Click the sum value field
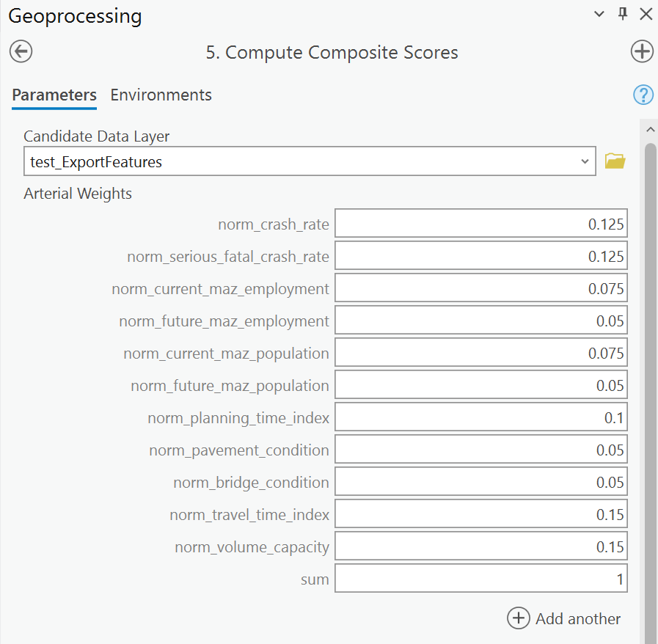This screenshot has width=658, height=644. (x=480, y=579)
